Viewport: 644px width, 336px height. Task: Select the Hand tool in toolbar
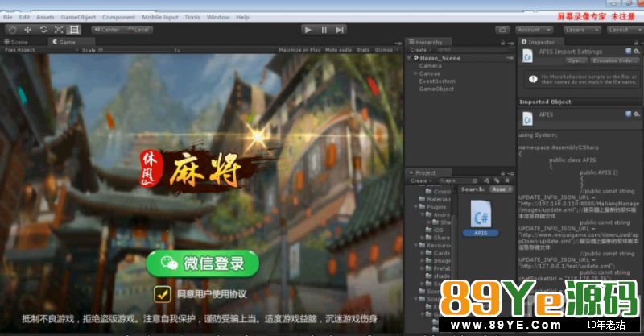tap(12, 30)
